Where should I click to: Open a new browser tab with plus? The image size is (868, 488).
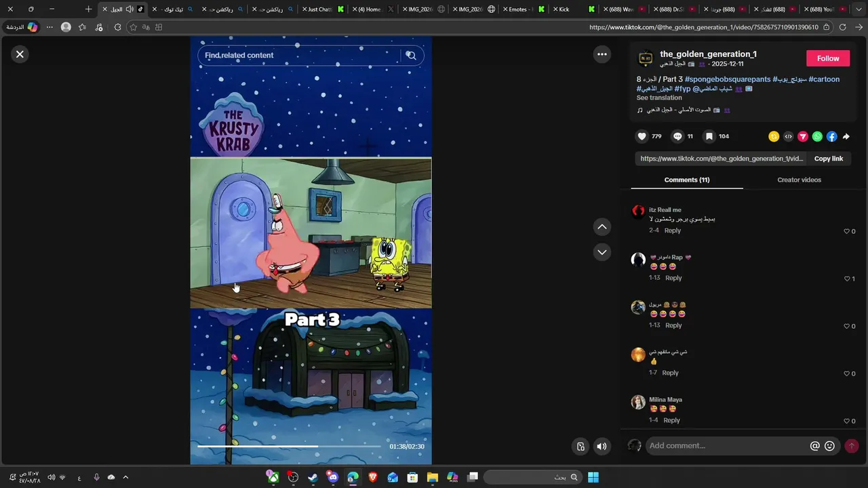88,9
